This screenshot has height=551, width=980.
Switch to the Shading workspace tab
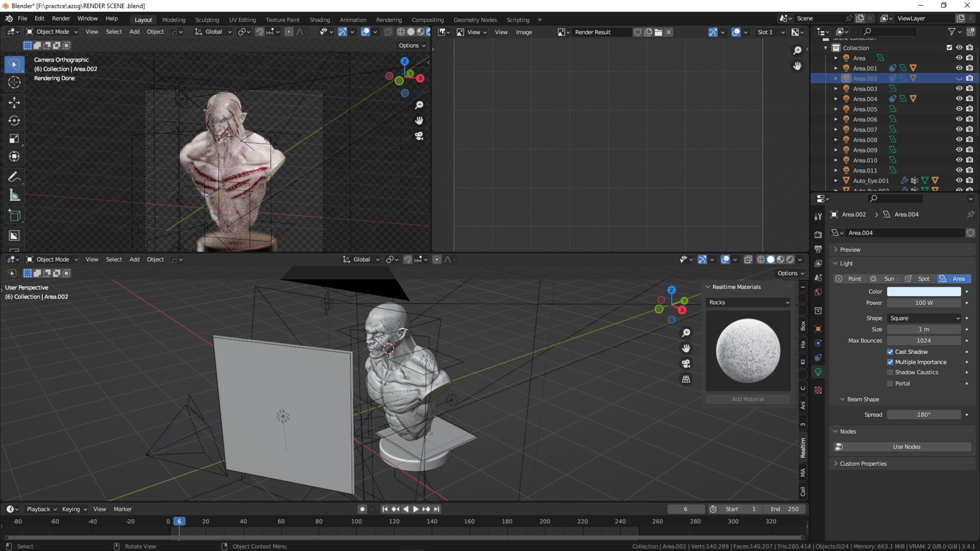[320, 19]
